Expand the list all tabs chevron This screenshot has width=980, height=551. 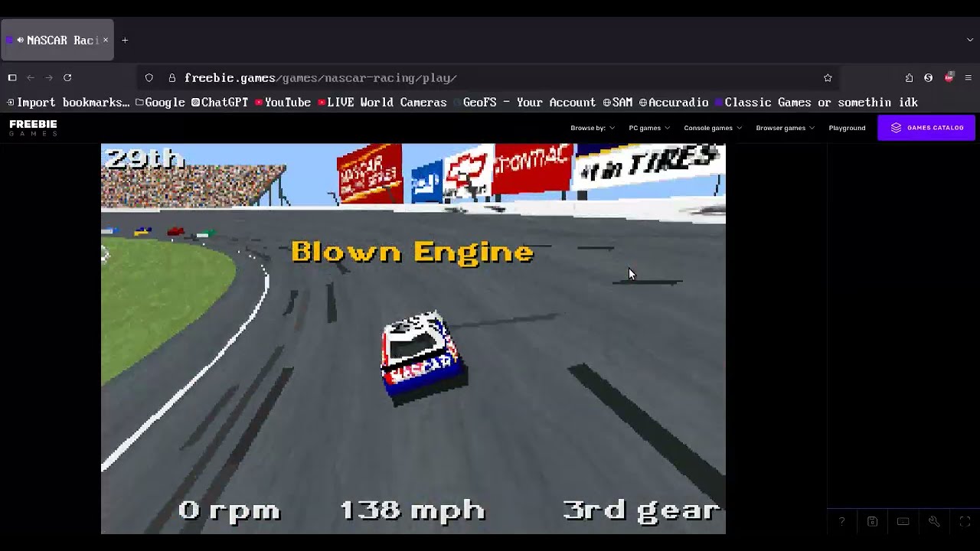(970, 41)
